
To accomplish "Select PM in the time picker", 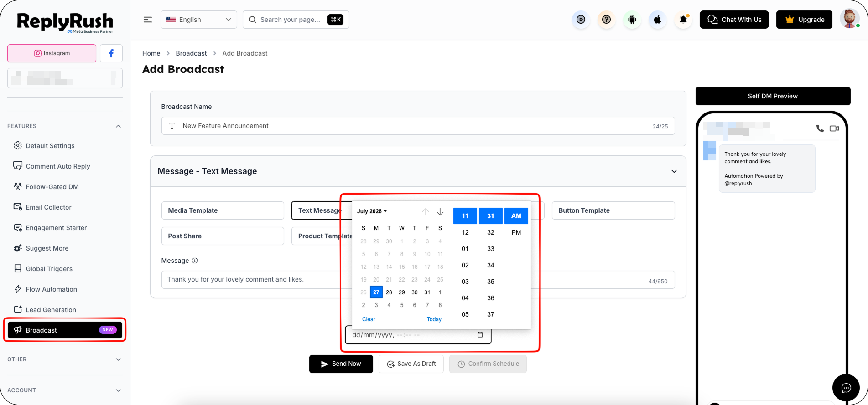I will coord(516,232).
